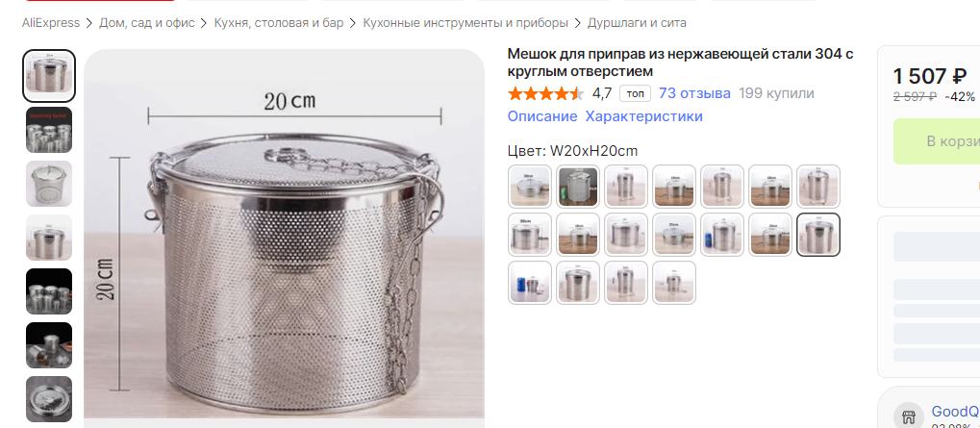980x428 pixels.
Task: Open the Описание tab link
Action: point(542,116)
